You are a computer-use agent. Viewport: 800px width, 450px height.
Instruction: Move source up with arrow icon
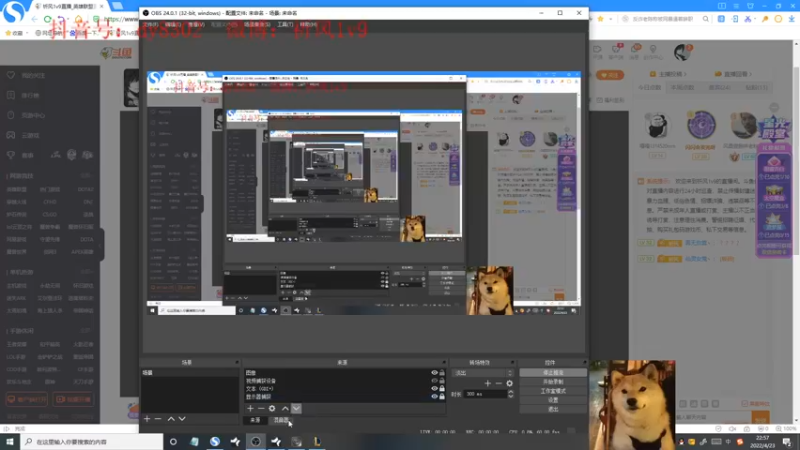tap(285, 408)
